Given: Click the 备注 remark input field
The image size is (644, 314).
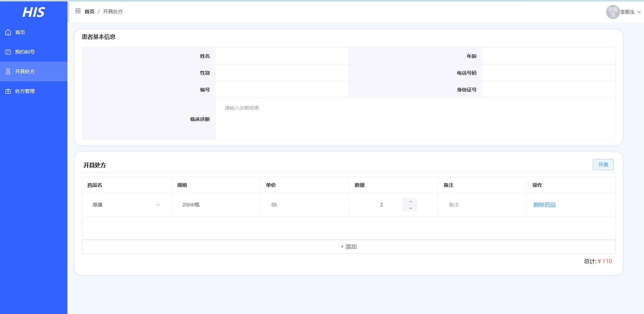Looking at the screenshot, I should [482, 205].
